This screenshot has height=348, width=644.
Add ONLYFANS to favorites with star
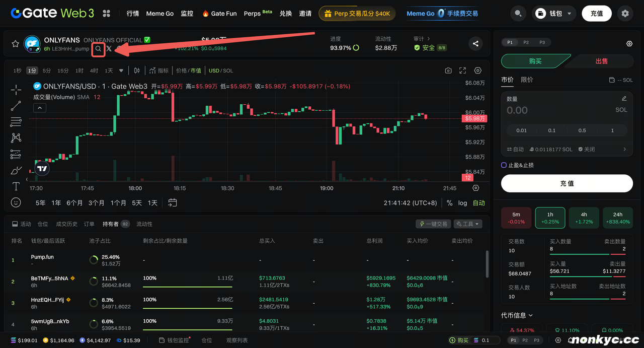coord(16,44)
